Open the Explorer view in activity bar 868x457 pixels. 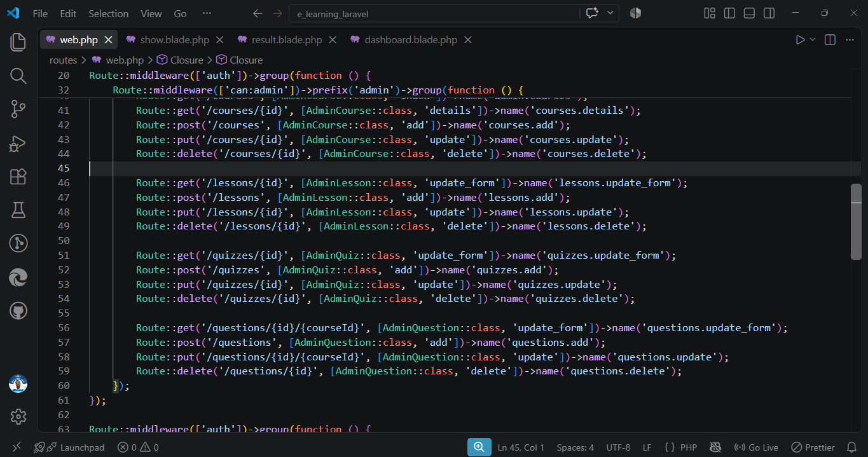point(18,43)
